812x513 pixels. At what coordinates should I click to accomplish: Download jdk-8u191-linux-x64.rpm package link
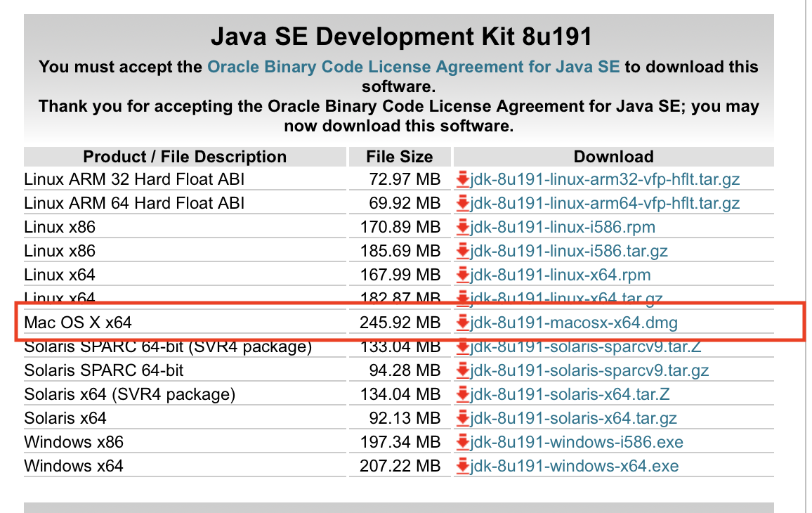click(561, 275)
